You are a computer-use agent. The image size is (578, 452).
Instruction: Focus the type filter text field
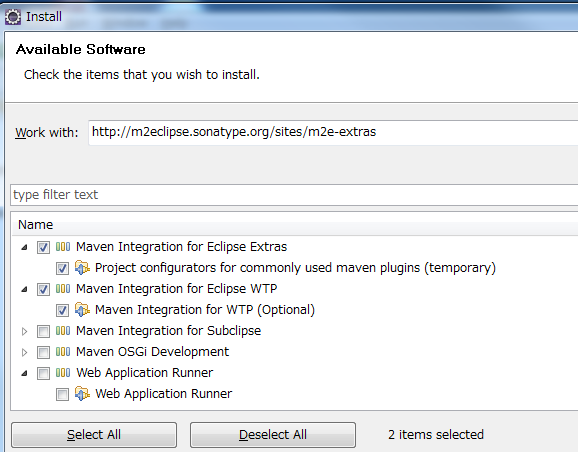click(x=294, y=195)
